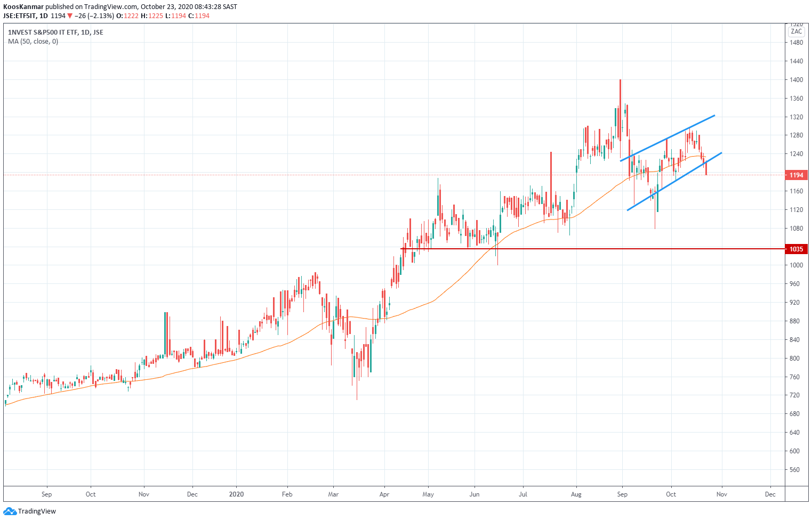Click the lower blue channel trendline
The height and width of the screenshot is (521, 812).
click(674, 182)
